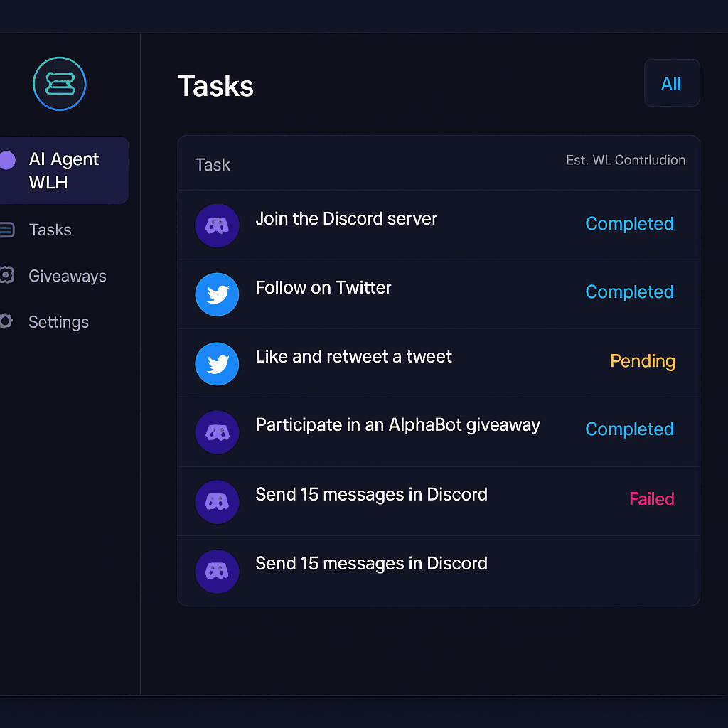Go to the Giveaways sidebar section
Viewport: 728px width, 728px height.
click(x=68, y=276)
